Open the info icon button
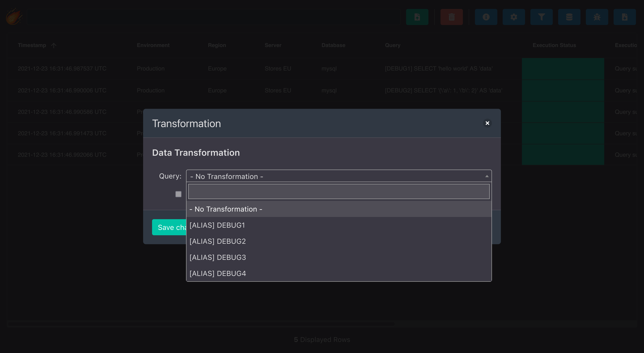The width and height of the screenshot is (644, 353). [486, 17]
